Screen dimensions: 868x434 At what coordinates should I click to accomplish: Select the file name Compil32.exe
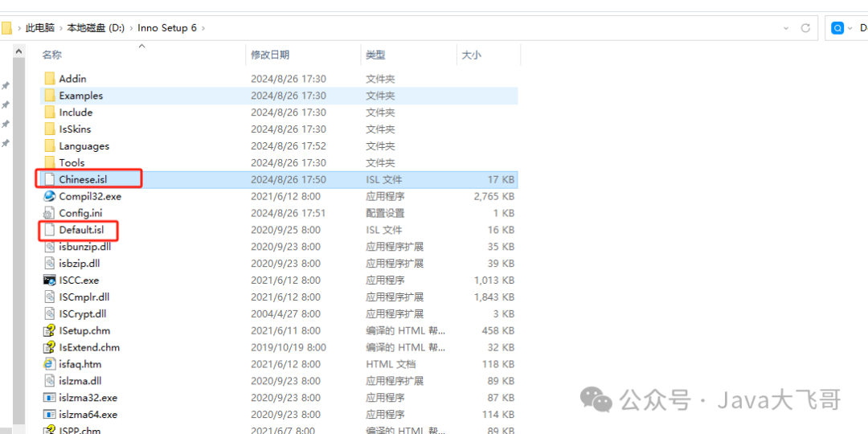[90, 196]
